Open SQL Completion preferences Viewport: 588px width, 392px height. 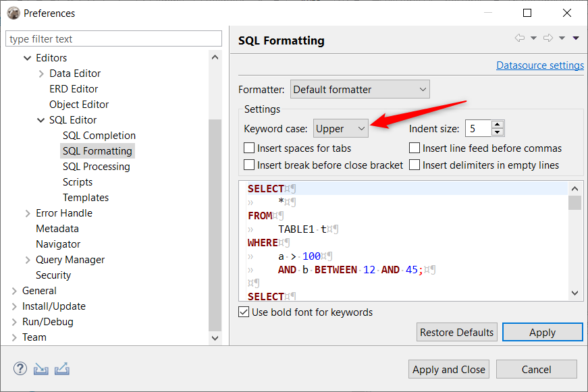point(99,136)
